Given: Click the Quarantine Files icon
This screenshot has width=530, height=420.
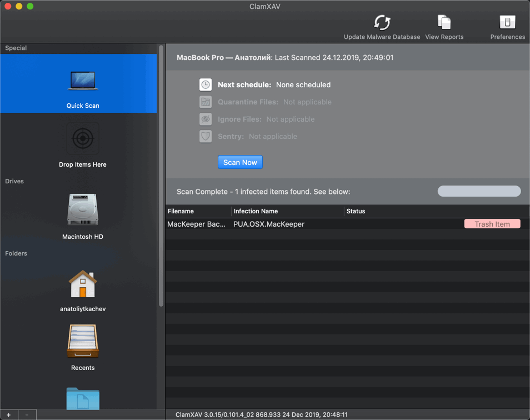Looking at the screenshot, I should pos(206,102).
